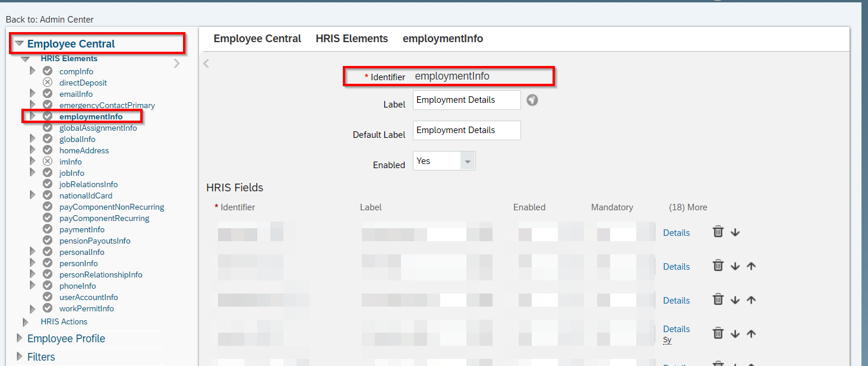Collapse the HRIS Elements tree node

point(25,59)
